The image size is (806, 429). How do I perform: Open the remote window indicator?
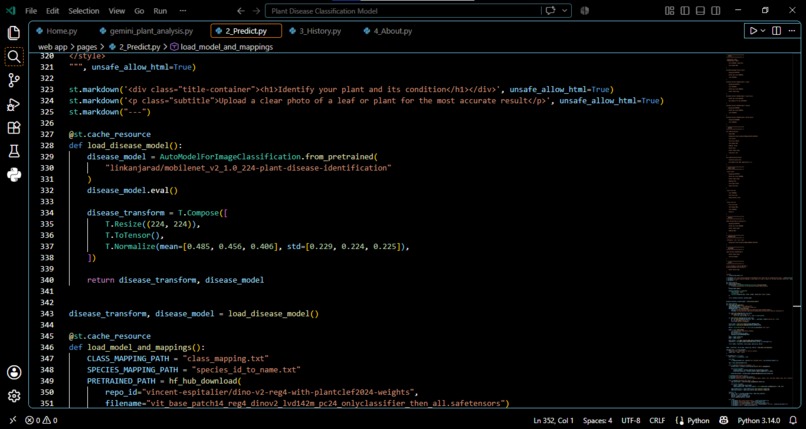pyautogui.click(x=12, y=420)
